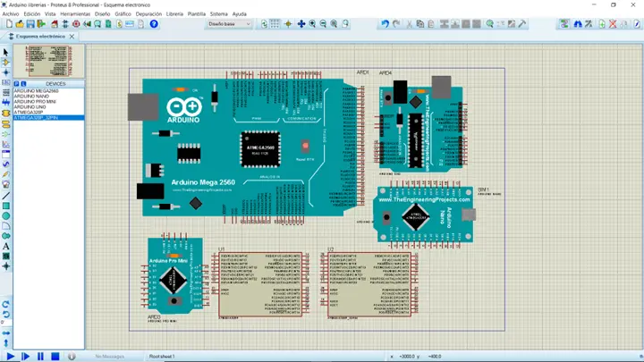Click the Save project disk icon
Screen dimensions: 644x362
(x=30, y=24)
